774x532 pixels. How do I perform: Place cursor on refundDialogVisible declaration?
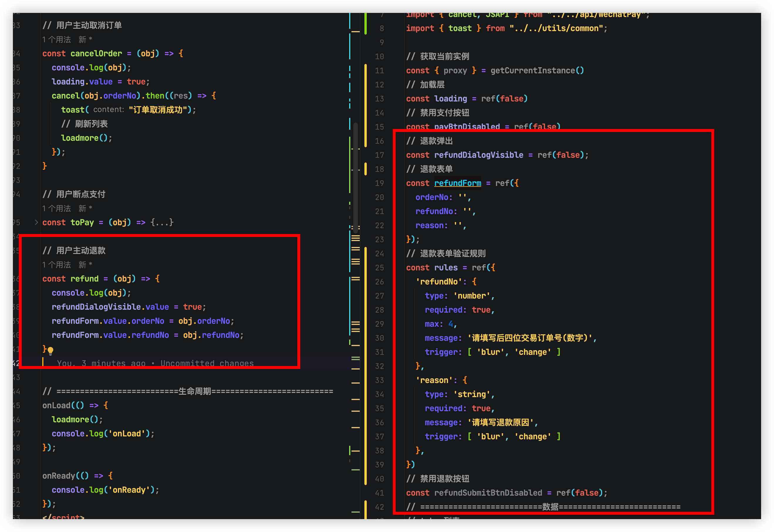(479, 155)
